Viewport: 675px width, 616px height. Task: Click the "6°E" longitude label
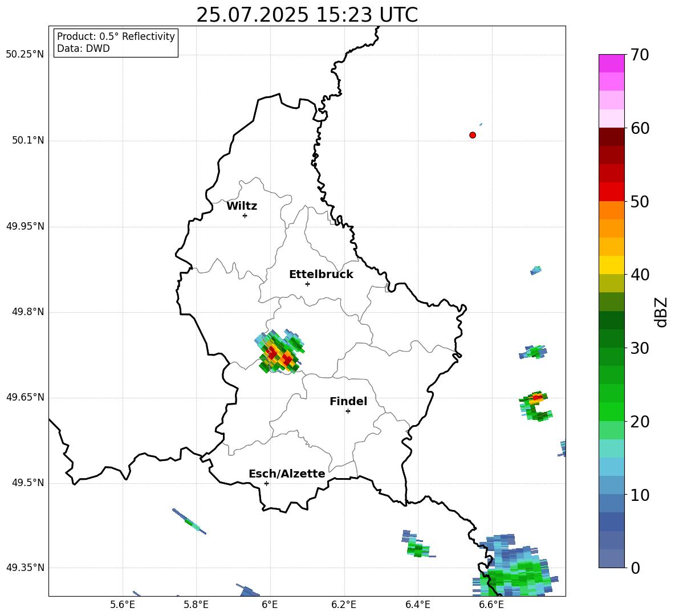coord(270,605)
